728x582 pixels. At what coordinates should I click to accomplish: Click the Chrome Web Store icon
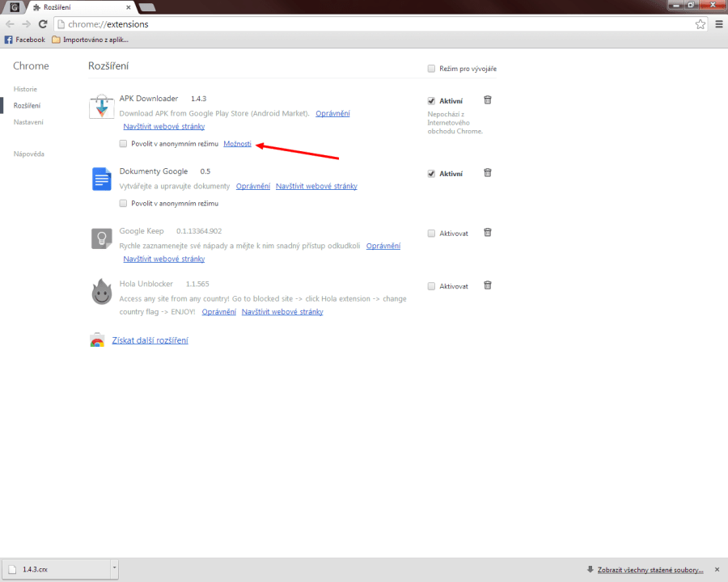pyautogui.click(x=97, y=340)
